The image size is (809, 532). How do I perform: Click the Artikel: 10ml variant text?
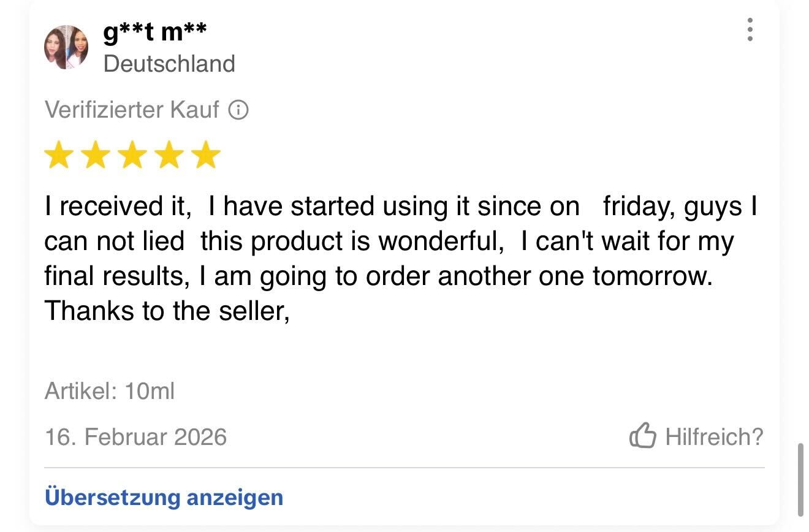[x=110, y=390]
